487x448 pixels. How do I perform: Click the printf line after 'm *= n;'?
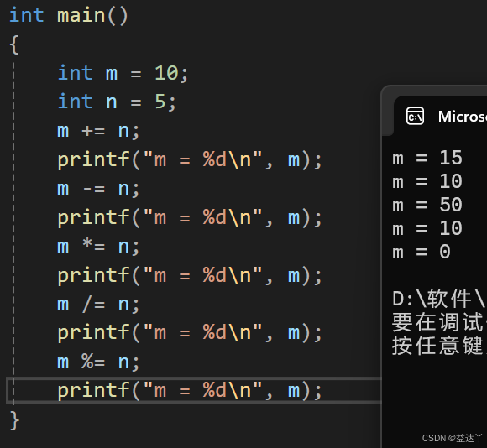click(x=190, y=275)
